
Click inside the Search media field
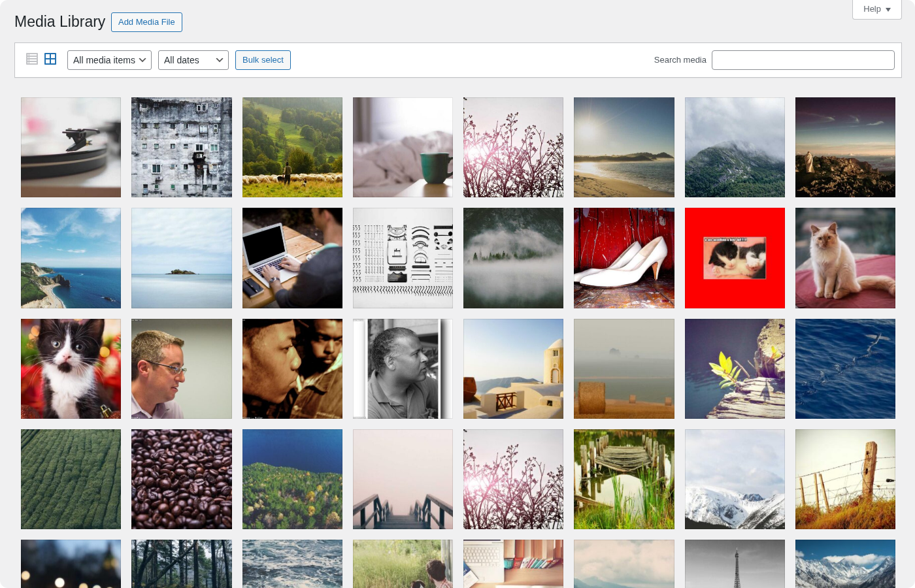click(x=803, y=59)
